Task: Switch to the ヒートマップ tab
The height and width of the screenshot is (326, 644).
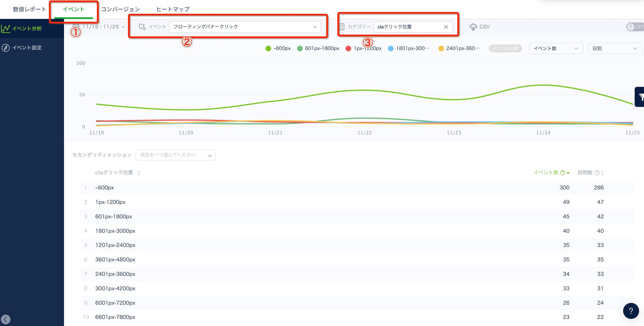Action: point(173,9)
